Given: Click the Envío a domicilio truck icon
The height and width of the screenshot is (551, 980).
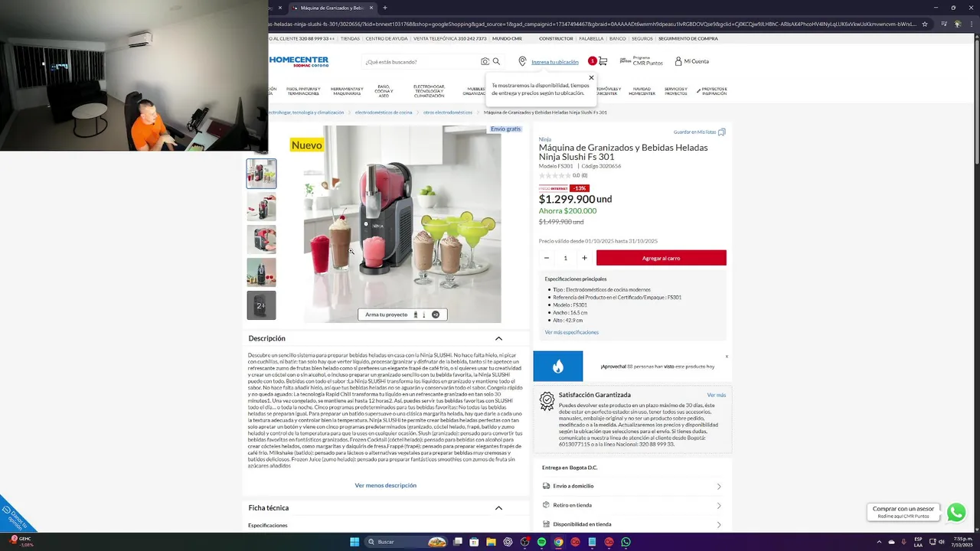Looking at the screenshot, I should [x=547, y=486].
